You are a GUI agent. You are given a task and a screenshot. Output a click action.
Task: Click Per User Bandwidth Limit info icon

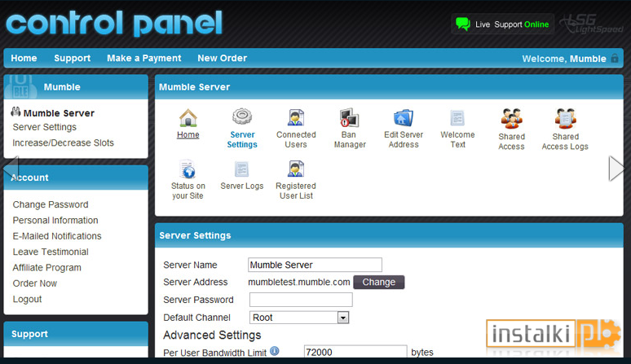point(275,351)
